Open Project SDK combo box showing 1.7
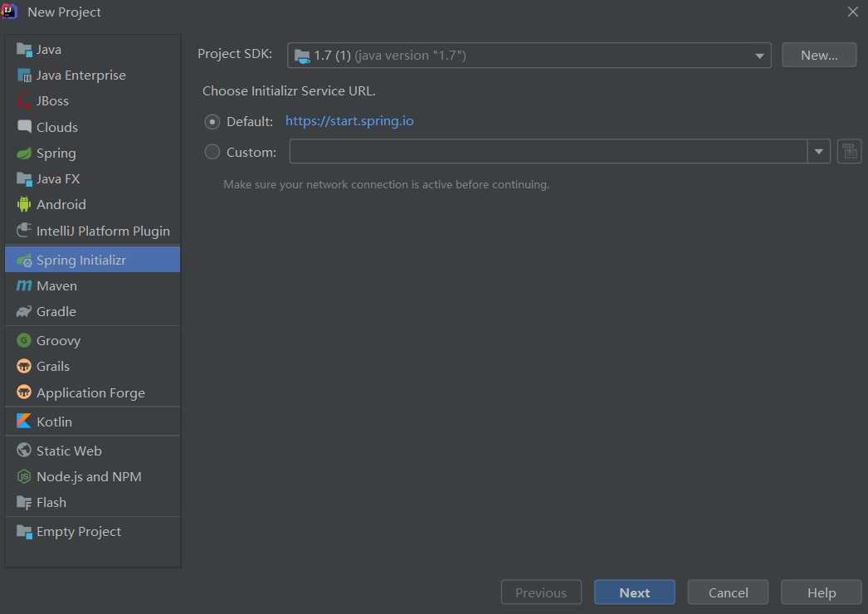Viewport: 868px width, 614px height. click(x=529, y=56)
